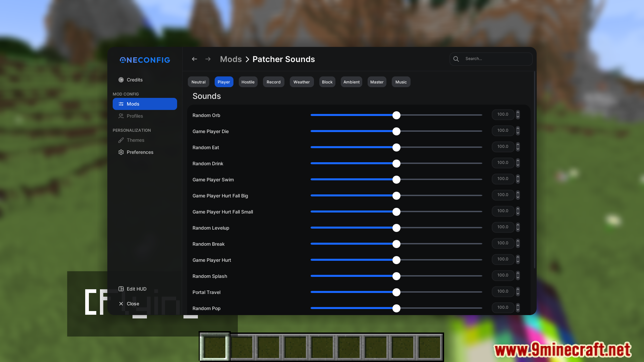
Task: Click the Search input field
Action: pos(491,59)
